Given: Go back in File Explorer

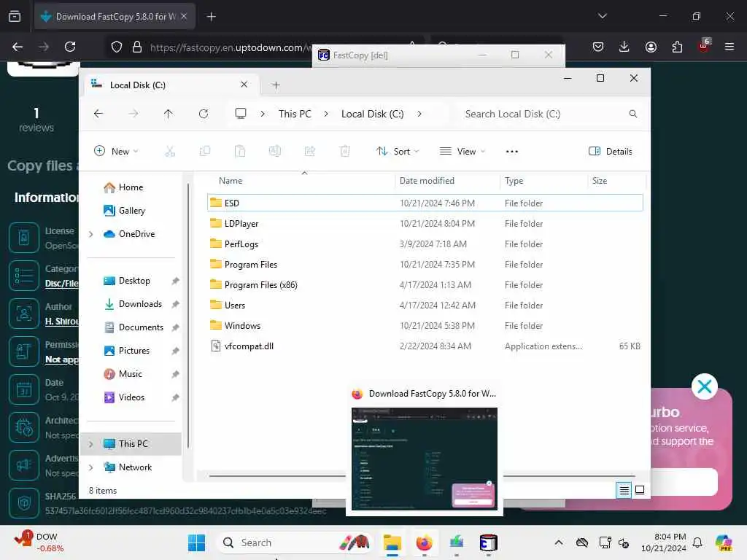Looking at the screenshot, I should (x=98, y=114).
